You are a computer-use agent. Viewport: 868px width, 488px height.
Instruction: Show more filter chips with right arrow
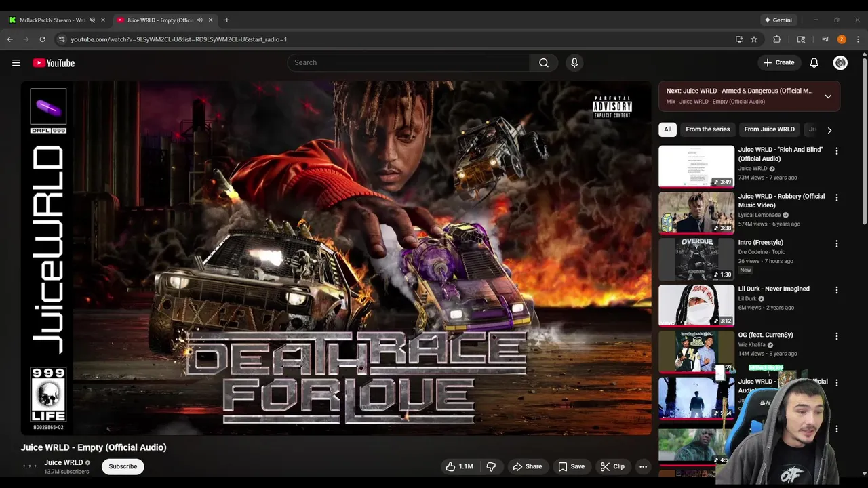829,130
